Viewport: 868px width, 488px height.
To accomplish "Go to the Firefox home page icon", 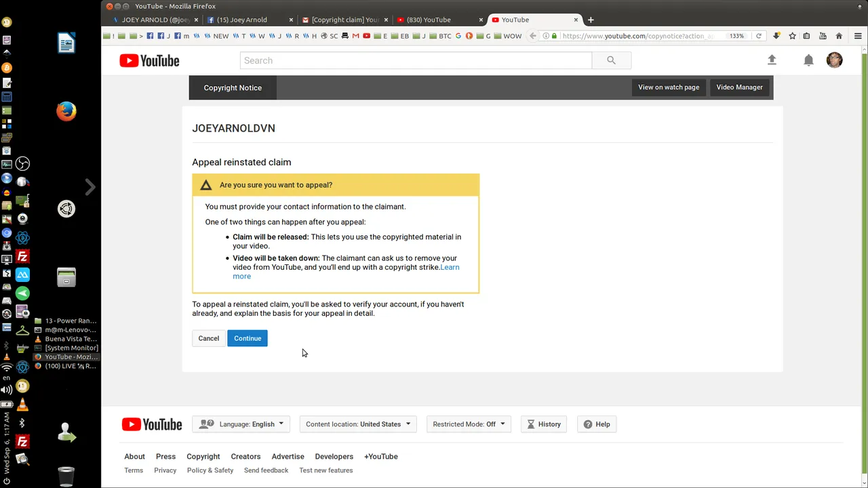I will [x=839, y=36].
